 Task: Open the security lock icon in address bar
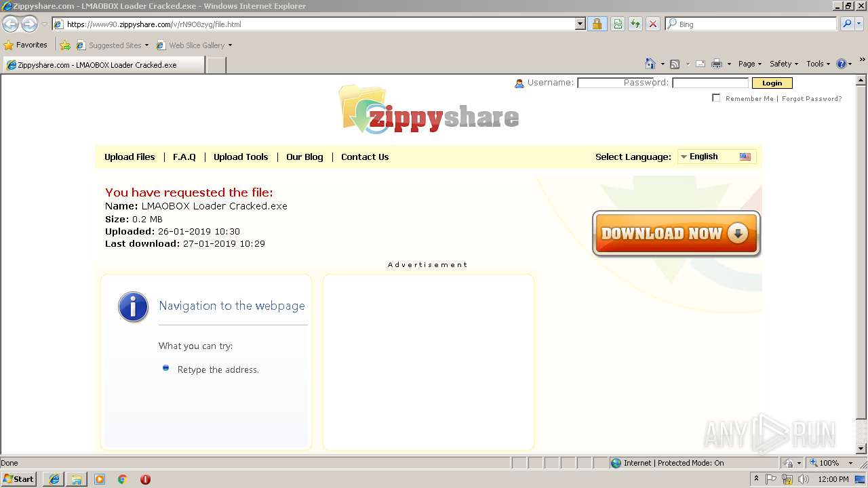pos(597,24)
